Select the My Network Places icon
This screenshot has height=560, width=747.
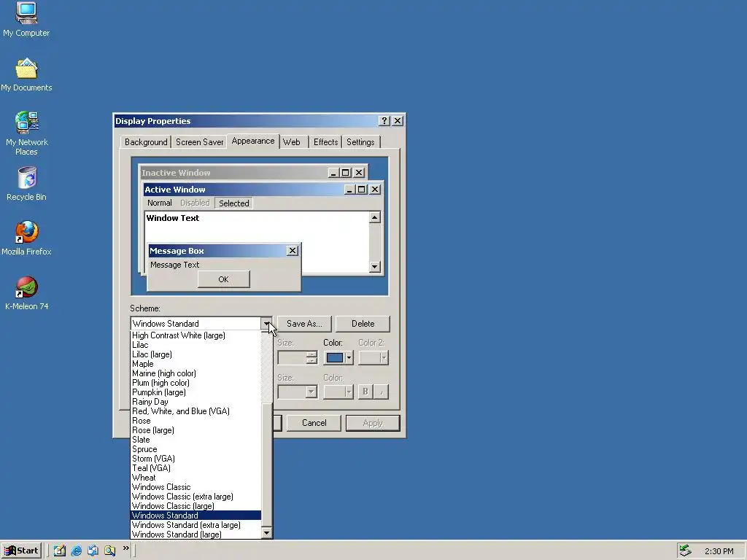(27, 133)
